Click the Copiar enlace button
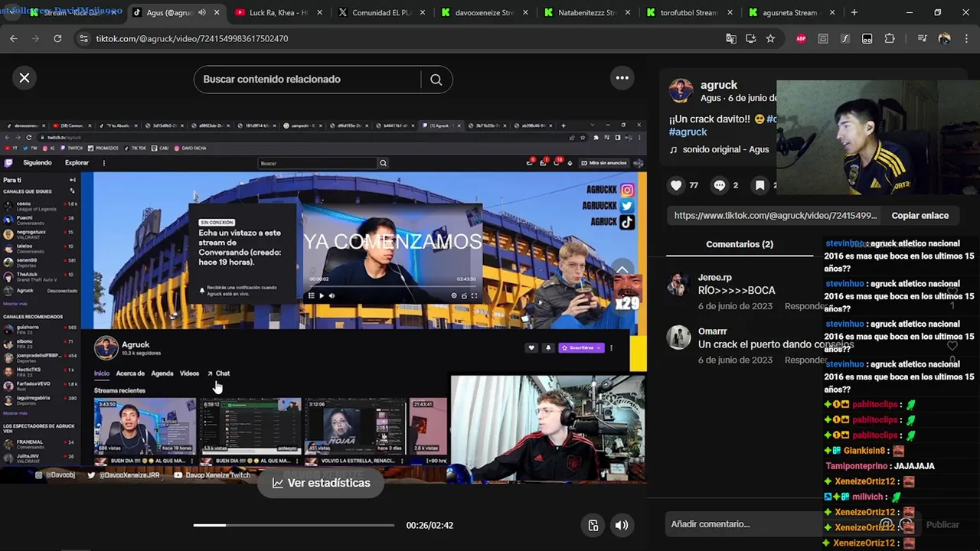This screenshot has height=551, width=980. tap(920, 216)
